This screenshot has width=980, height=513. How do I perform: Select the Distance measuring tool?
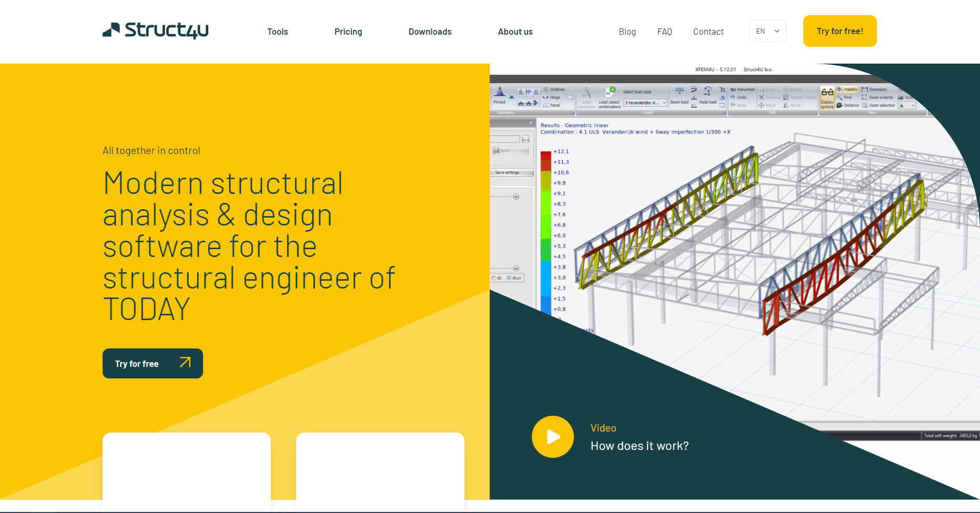coord(848,105)
